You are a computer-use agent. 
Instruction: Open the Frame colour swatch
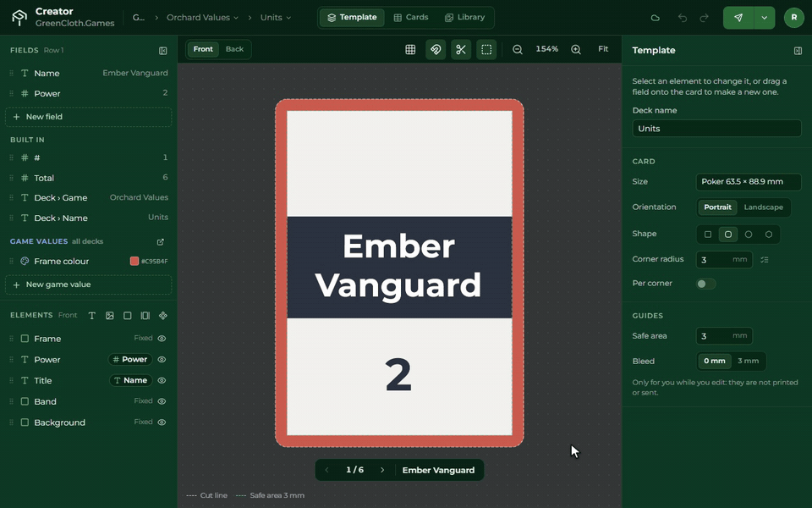pyautogui.click(x=134, y=262)
